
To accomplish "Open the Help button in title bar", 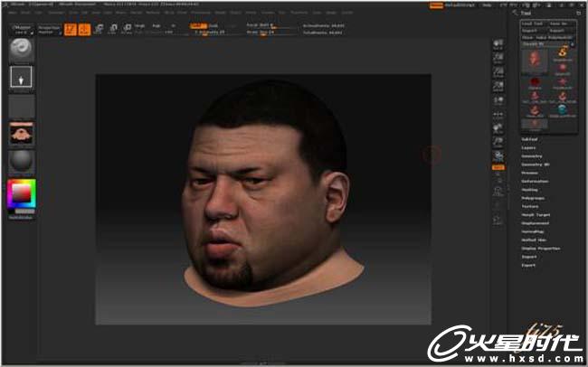I will (x=487, y=5).
